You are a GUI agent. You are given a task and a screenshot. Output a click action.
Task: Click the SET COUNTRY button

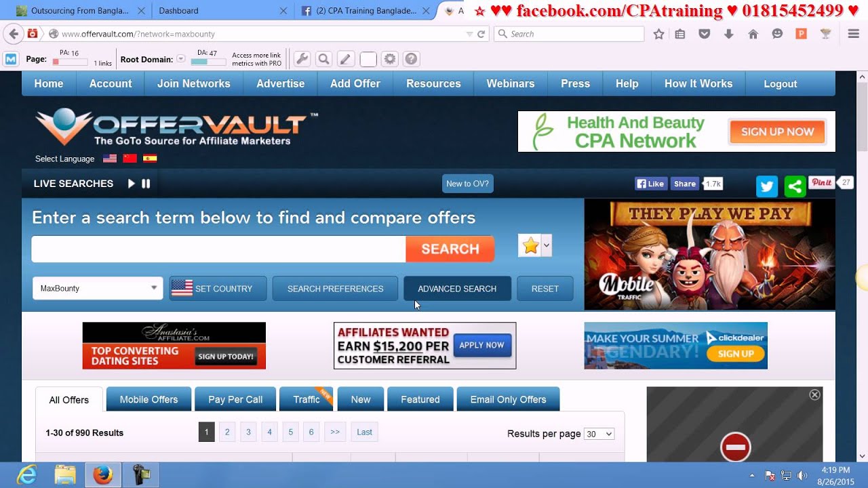218,289
